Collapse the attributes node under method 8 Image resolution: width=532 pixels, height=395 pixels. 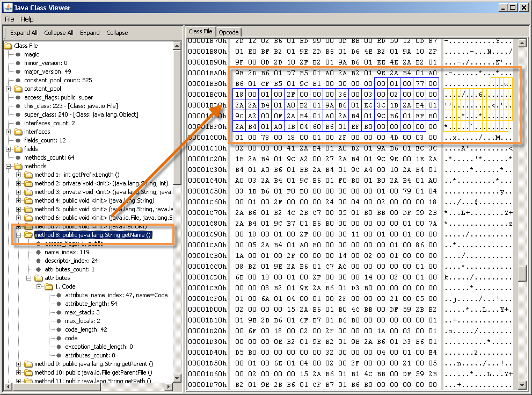pyautogui.click(x=29, y=278)
